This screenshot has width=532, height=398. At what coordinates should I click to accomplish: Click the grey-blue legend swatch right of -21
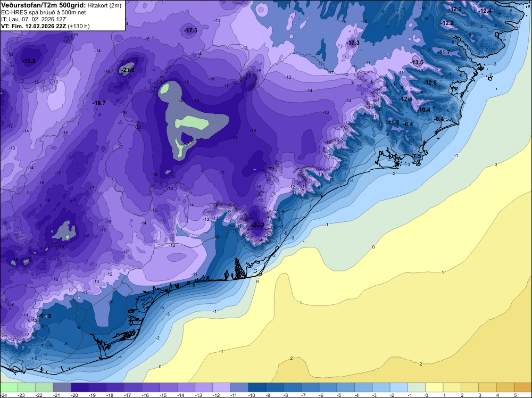(x=62, y=387)
